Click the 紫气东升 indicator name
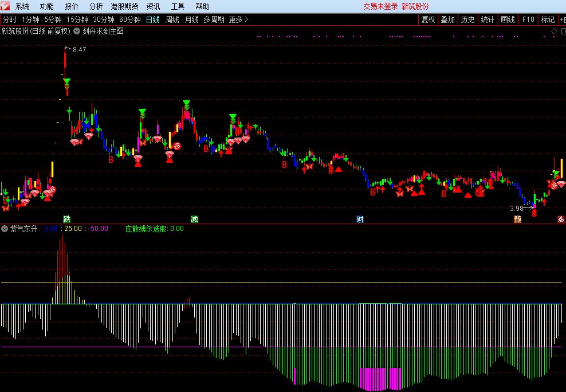Viewport: 566px width, 392px height. (24, 229)
